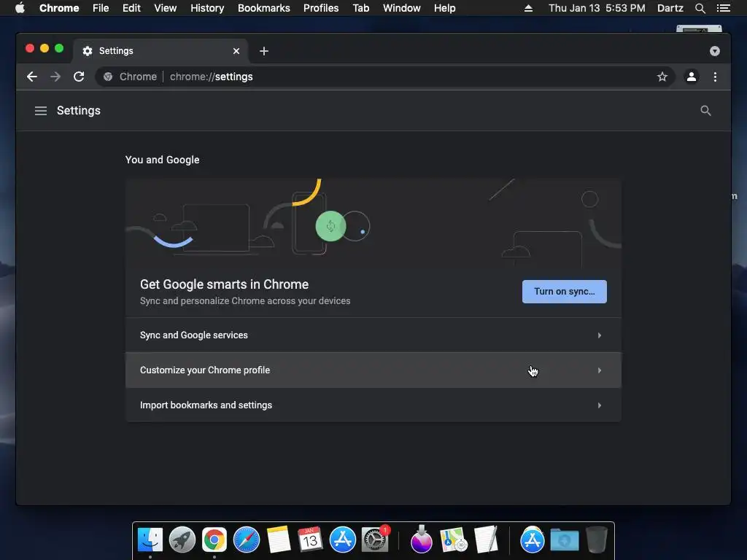747x560 pixels.
Task: Close the Settings tab
Action: click(236, 51)
